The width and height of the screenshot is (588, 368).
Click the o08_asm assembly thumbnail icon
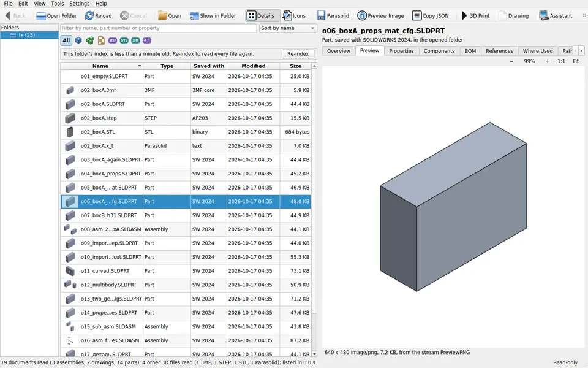pos(70,229)
